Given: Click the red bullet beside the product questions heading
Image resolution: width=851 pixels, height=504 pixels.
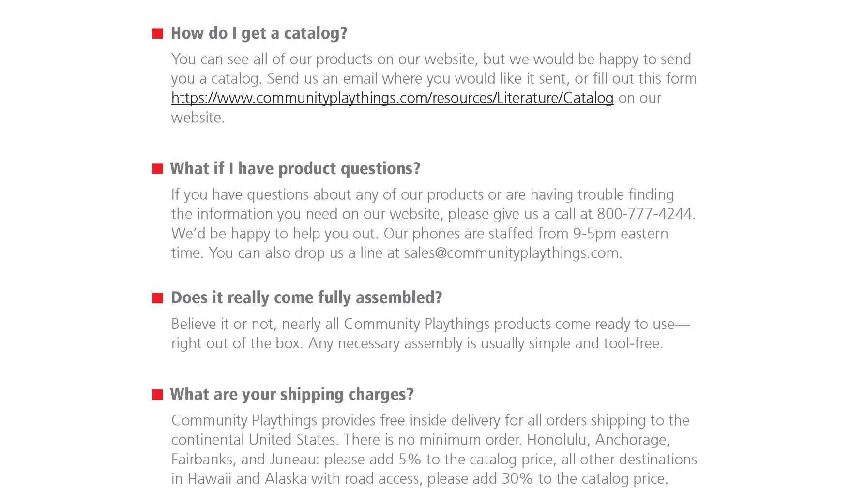Looking at the screenshot, I should point(157,169).
